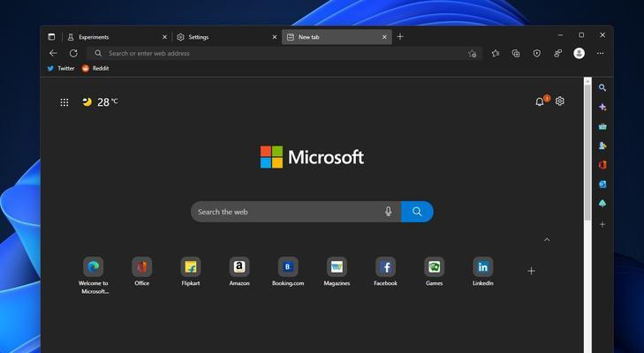Open the notifications bell icon

(x=540, y=101)
